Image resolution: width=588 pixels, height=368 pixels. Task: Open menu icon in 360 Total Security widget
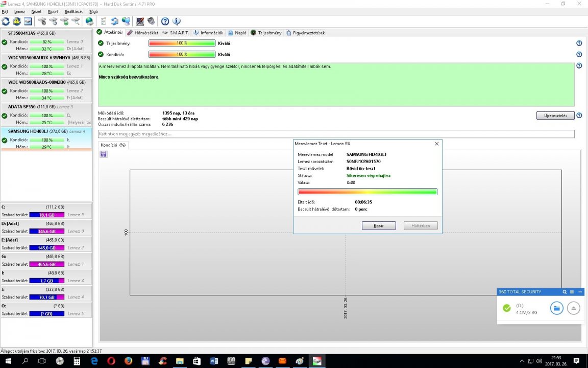pyautogui.click(x=572, y=292)
